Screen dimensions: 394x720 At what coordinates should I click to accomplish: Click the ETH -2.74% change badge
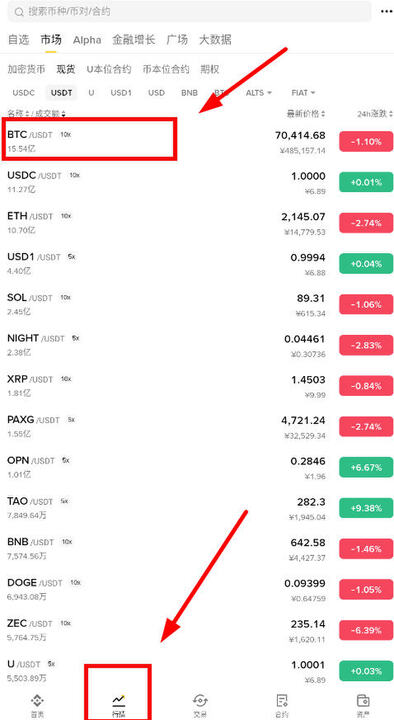[366, 223]
